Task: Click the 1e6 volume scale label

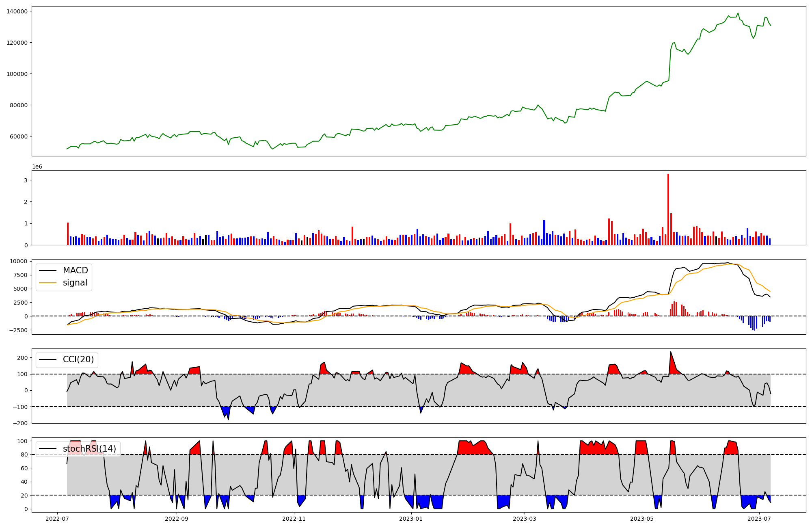Action: coord(37,167)
